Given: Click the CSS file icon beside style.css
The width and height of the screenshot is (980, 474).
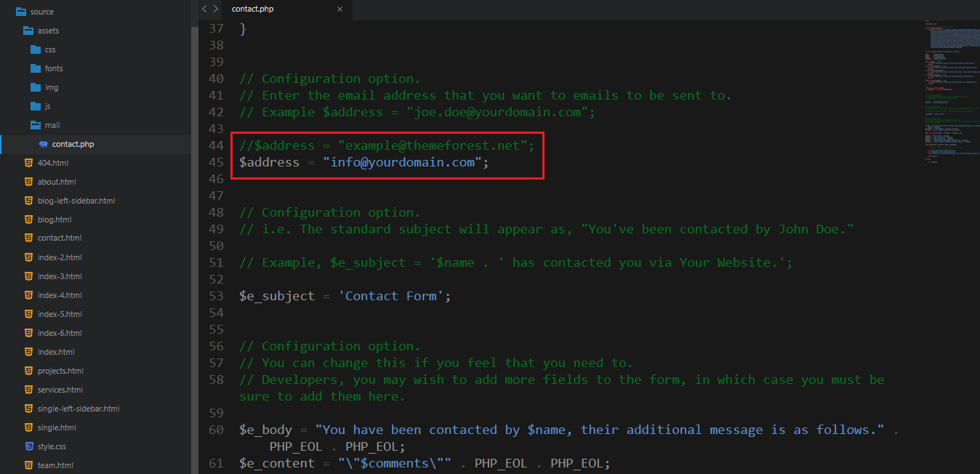Looking at the screenshot, I should [29, 446].
